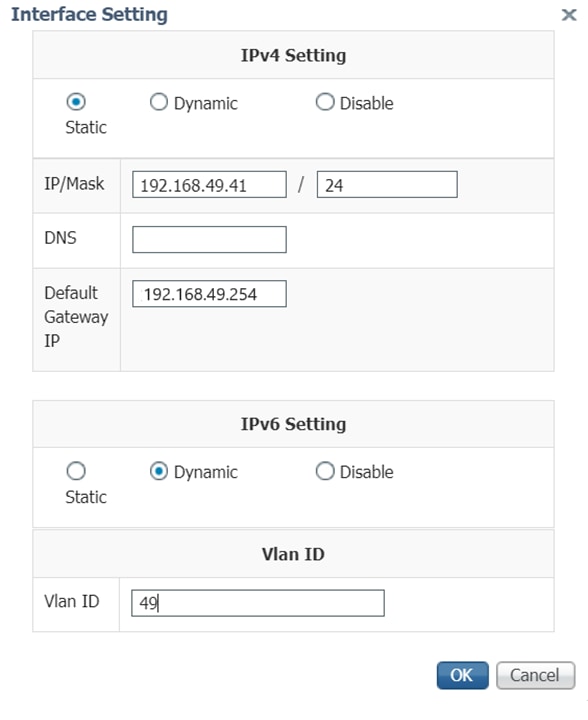Click the IPv4 Setting heading
The image size is (588, 720).
coord(294,56)
